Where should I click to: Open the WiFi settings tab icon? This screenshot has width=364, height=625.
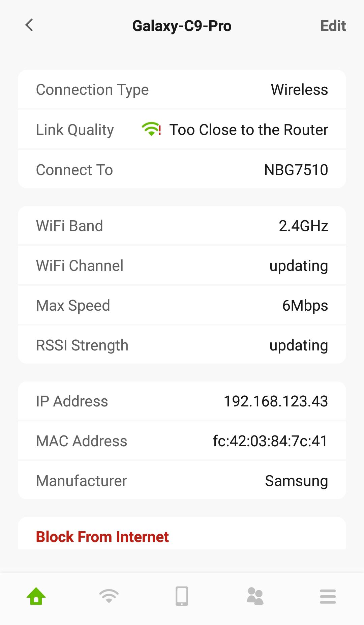tap(109, 596)
